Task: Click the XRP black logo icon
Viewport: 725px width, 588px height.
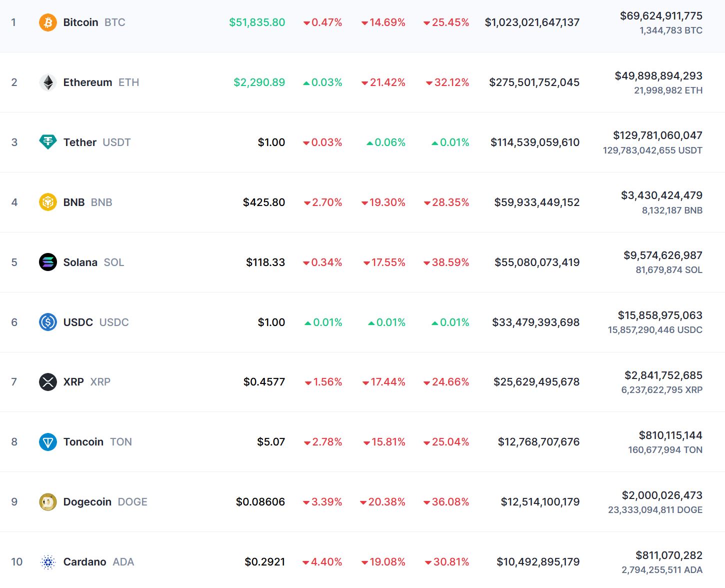Action: 48,382
